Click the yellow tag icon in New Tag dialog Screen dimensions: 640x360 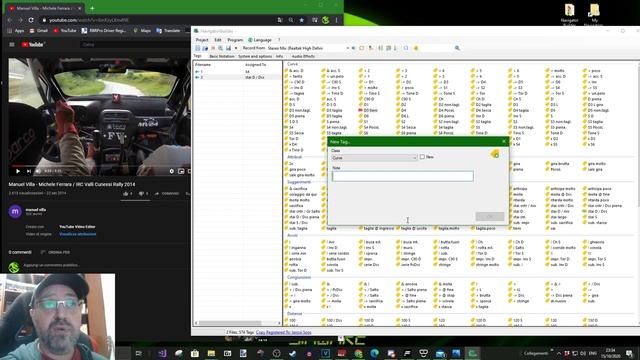[495, 154]
